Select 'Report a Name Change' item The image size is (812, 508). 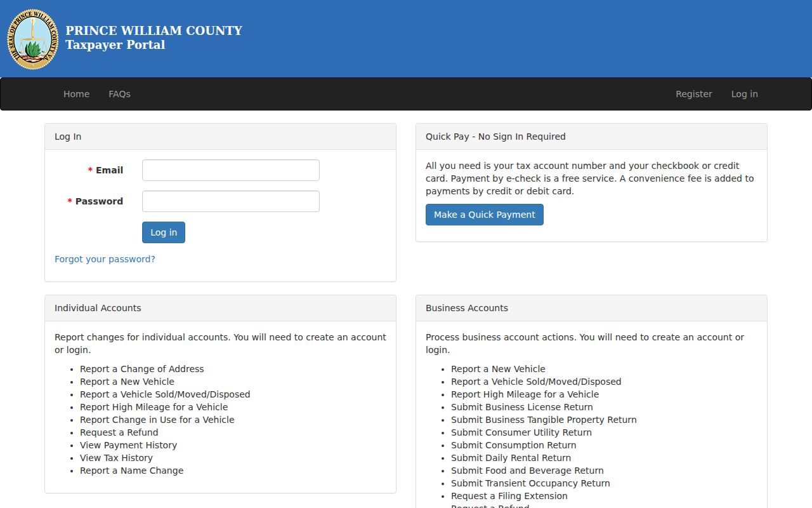(131, 471)
